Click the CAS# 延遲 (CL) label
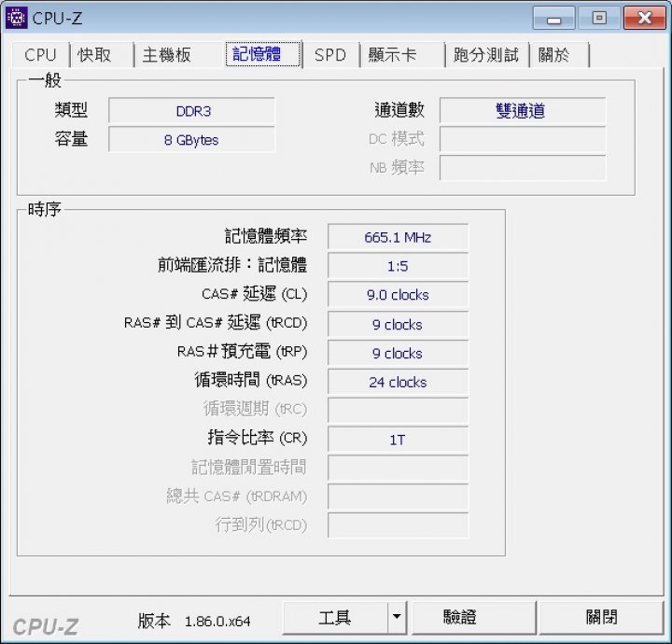Viewport: 672px width, 644px height. coord(255,294)
